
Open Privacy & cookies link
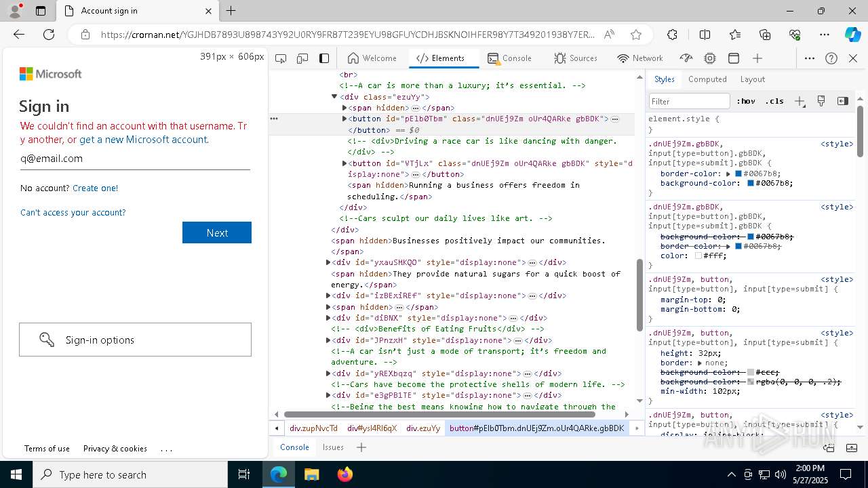tap(115, 449)
